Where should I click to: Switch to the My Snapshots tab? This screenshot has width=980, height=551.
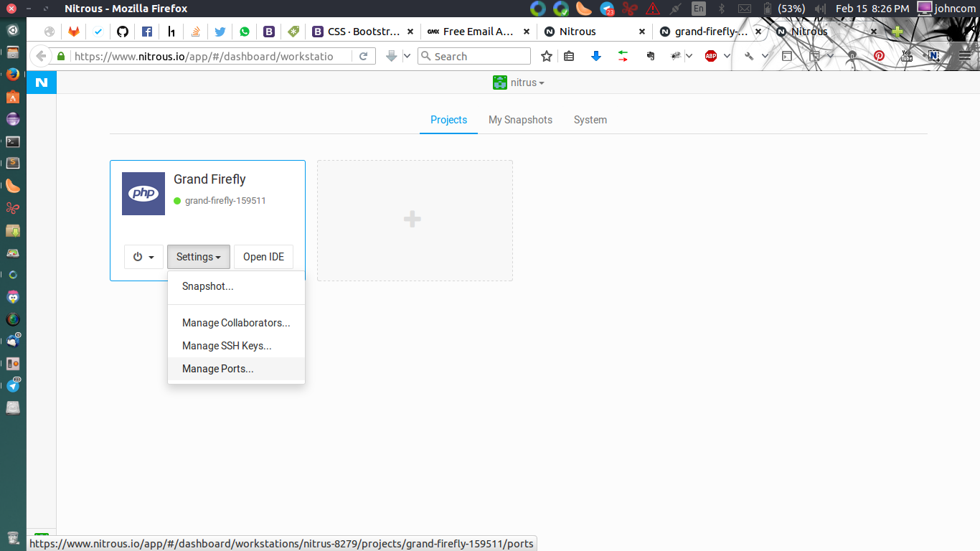(x=520, y=120)
